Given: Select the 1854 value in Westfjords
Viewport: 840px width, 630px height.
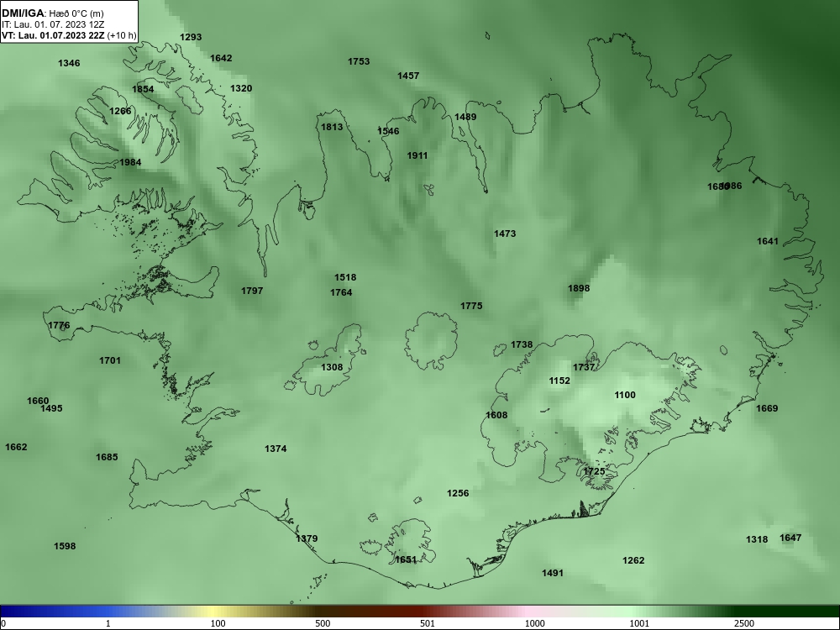Looking at the screenshot, I should (143, 89).
